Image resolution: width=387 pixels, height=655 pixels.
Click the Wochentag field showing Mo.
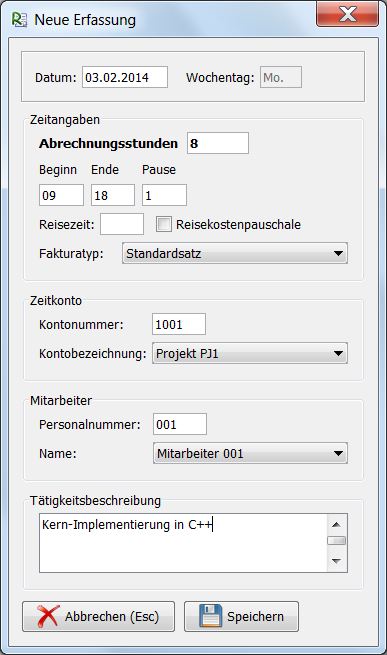(281, 77)
